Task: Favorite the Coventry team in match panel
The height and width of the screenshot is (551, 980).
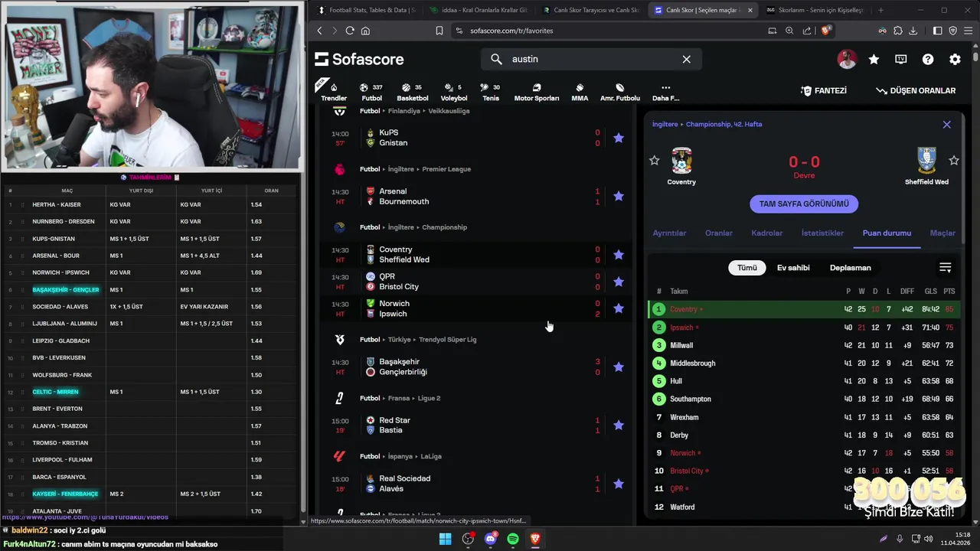Action: point(654,161)
